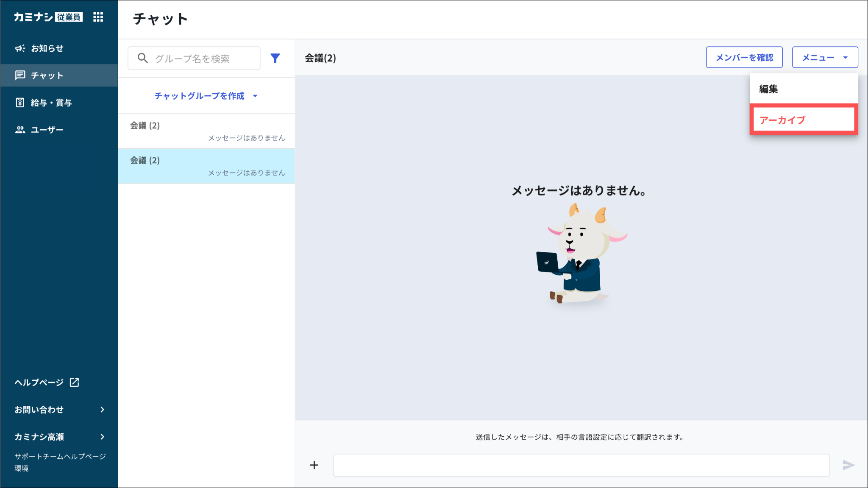
Task: Open ユーザー sidebar item
Action: coord(47,130)
